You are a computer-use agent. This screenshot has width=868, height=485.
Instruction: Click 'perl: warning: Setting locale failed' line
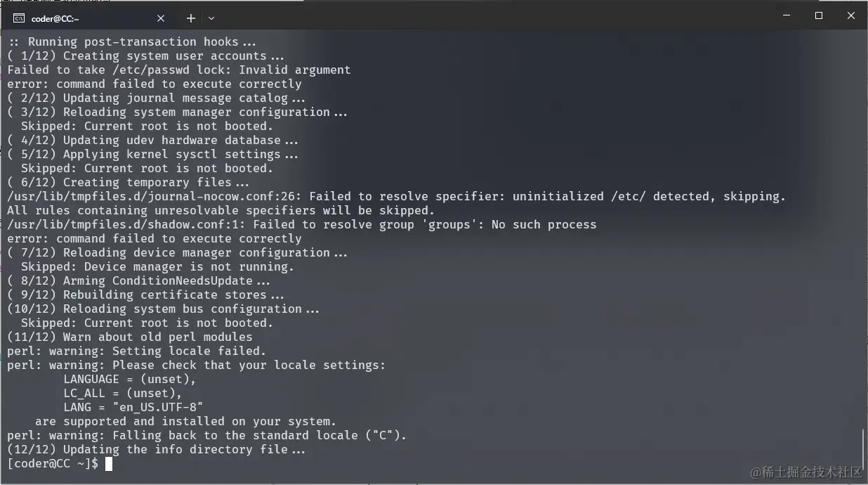[136, 351]
